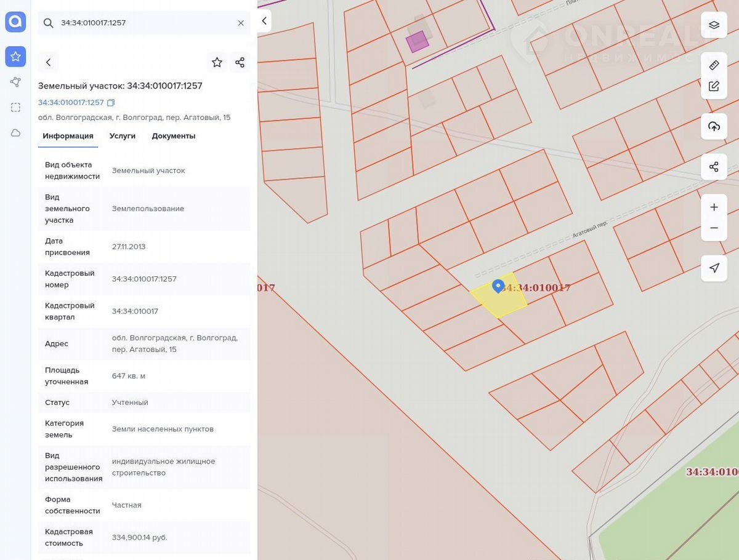Zoom out of the map
This screenshot has height=560, width=739.
pos(714,228)
